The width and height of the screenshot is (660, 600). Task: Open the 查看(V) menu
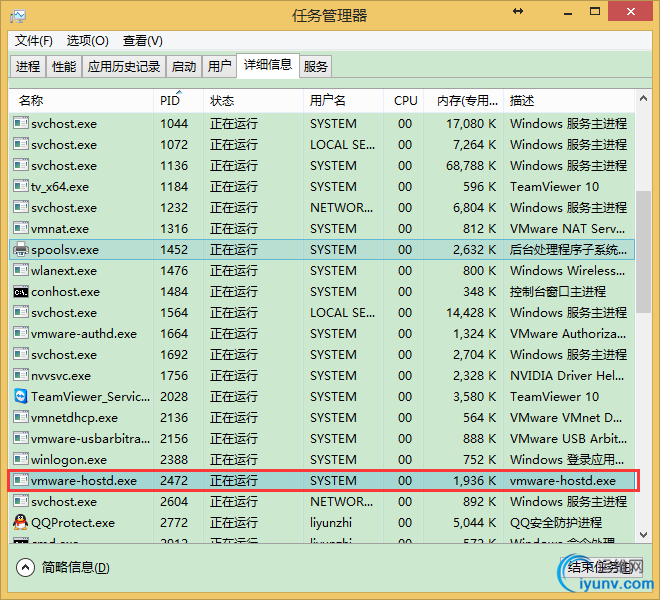143,41
